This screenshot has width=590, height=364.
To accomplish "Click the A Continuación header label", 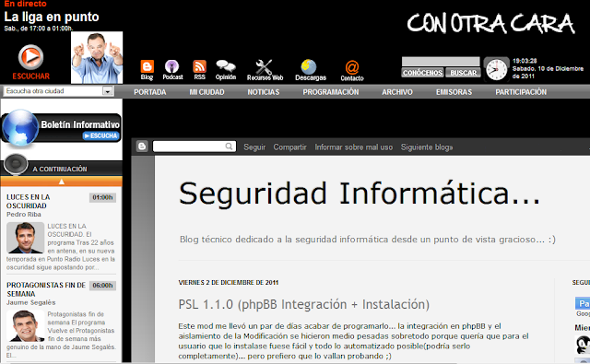I will pos(60,170).
